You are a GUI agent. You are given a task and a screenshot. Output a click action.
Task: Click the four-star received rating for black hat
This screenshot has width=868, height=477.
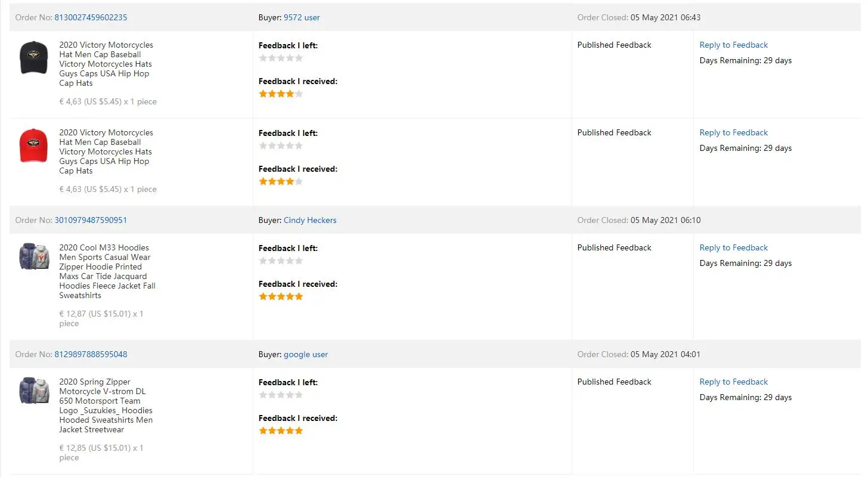pyautogui.click(x=281, y=94)
